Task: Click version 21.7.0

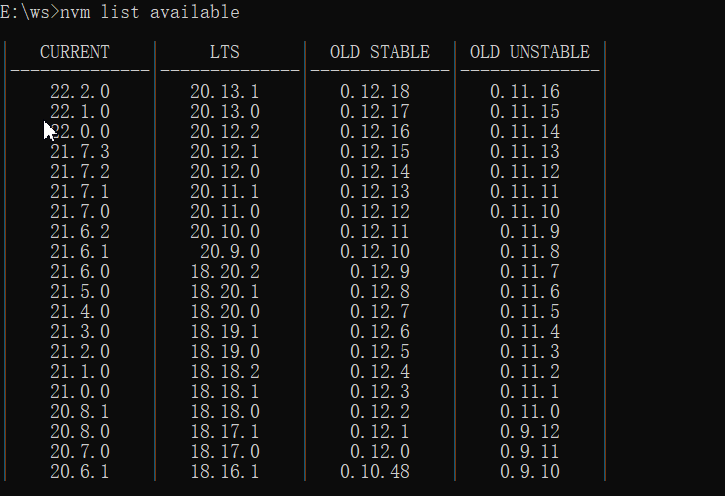Action: coord(80,212)
